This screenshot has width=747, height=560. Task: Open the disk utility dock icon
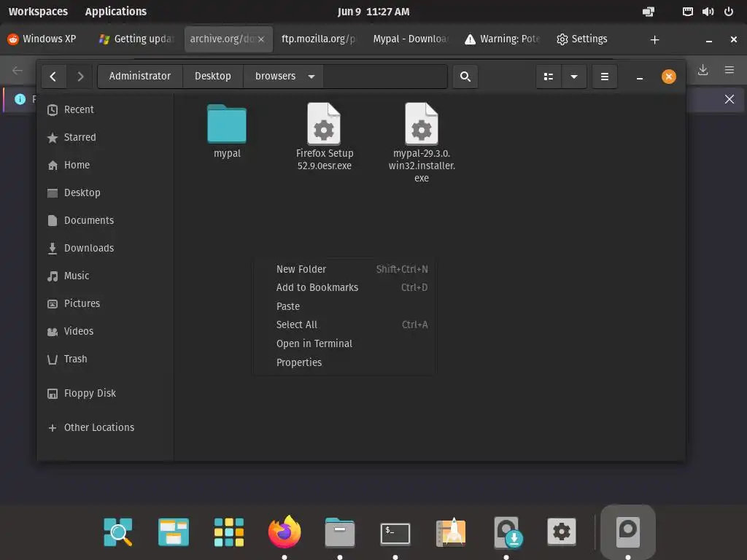tap(628, 532)
